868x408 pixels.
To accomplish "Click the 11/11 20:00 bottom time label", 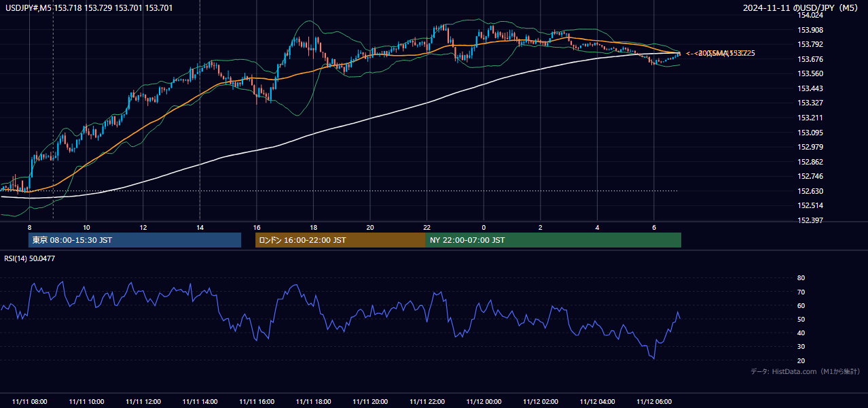I will (370, 402).
